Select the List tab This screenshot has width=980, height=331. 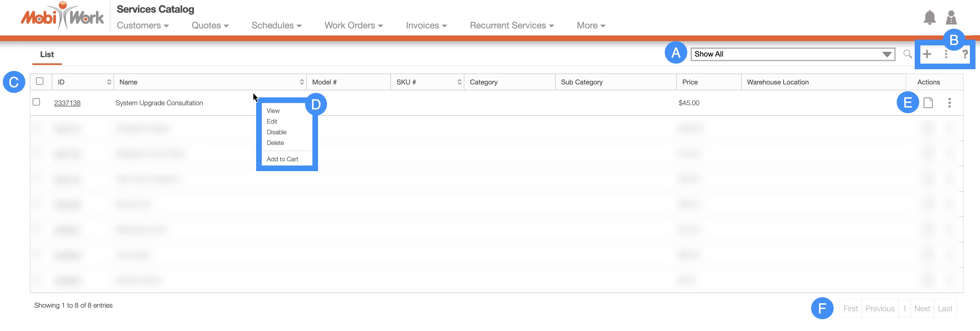(x=47, y=54)
